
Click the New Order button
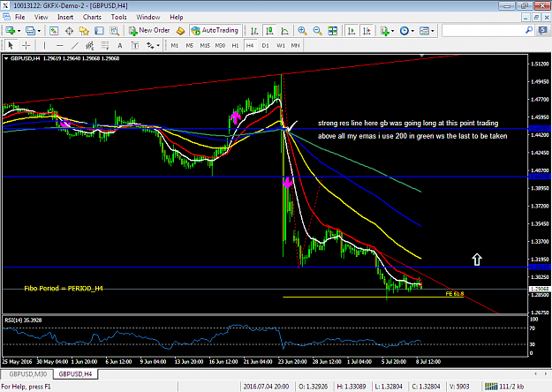pos(149,31)
